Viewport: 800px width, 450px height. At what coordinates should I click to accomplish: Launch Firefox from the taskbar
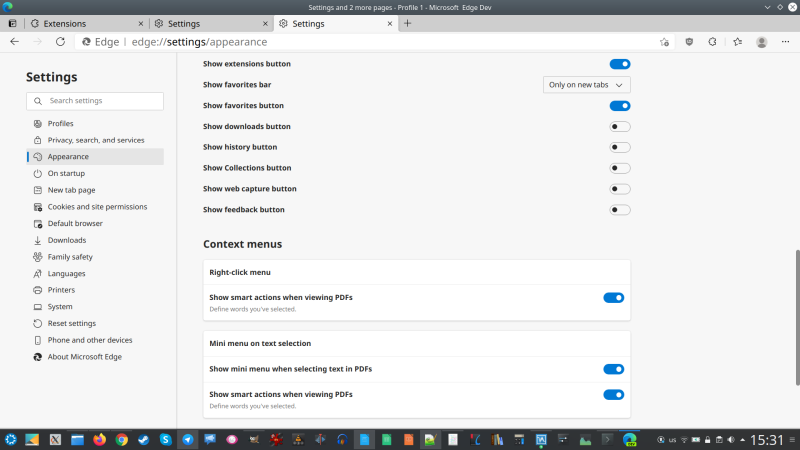click(x=99, y=439)
